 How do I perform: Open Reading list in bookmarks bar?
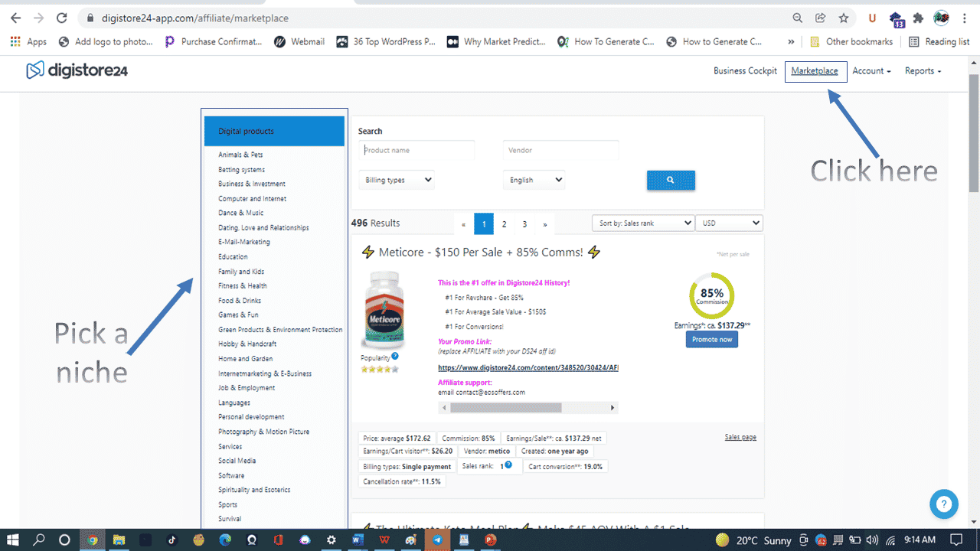click(x=939, y=41)
